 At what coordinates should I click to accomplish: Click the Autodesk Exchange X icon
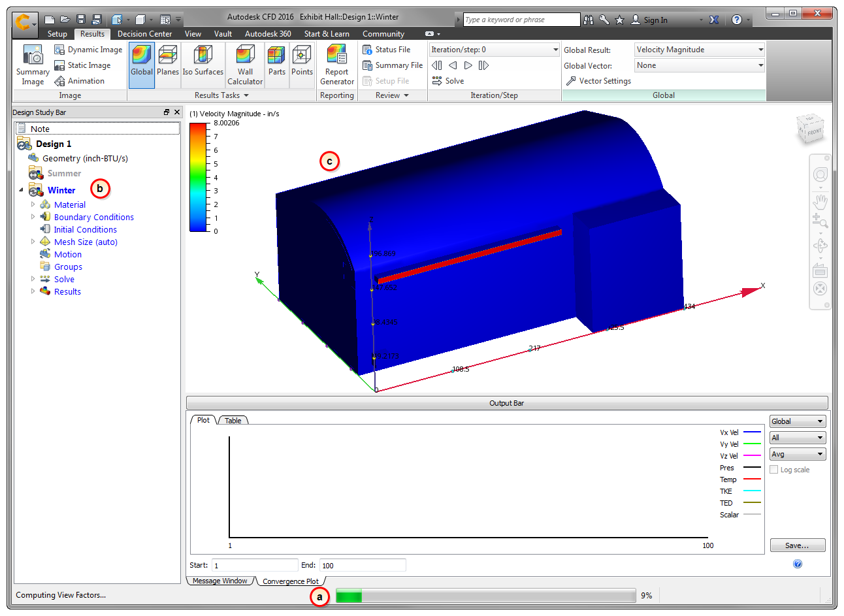point(714,20)
